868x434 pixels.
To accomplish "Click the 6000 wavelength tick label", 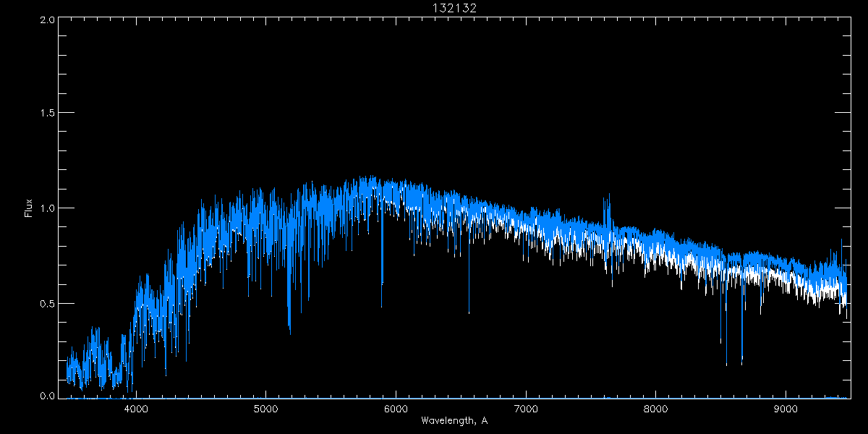I will [396, 407].
